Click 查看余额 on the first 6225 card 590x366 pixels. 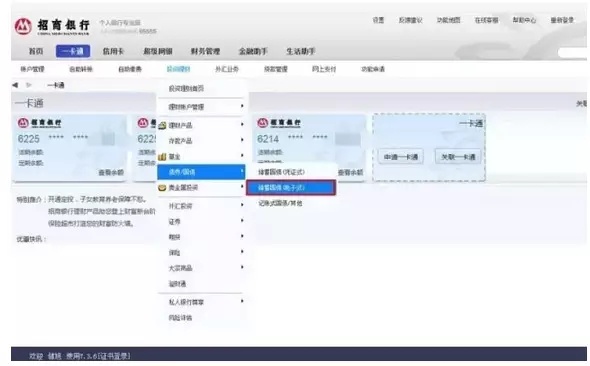111,173
